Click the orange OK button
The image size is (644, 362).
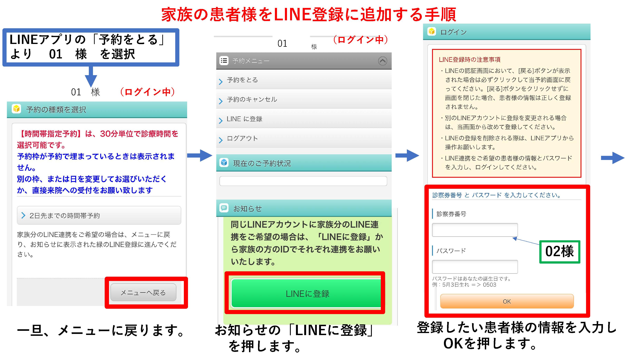[x=507, y=301]
